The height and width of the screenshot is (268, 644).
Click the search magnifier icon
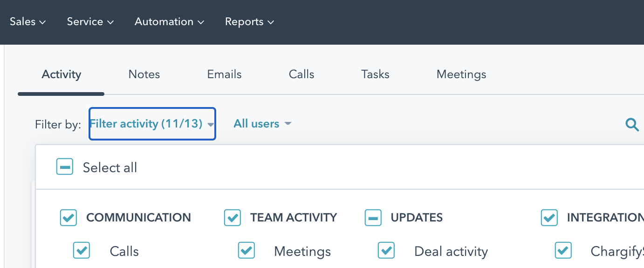click(x=631, y=124)
